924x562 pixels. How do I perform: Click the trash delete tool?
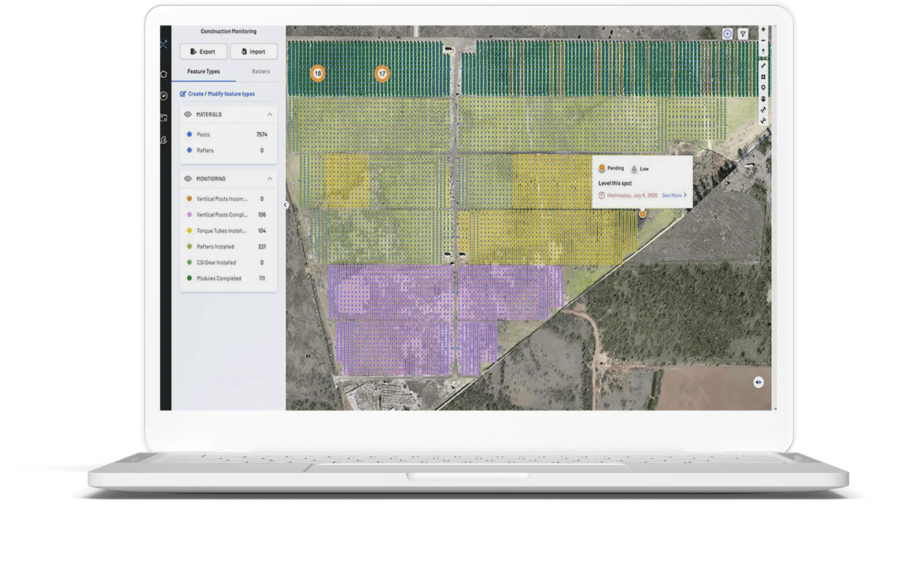point(763,99)
